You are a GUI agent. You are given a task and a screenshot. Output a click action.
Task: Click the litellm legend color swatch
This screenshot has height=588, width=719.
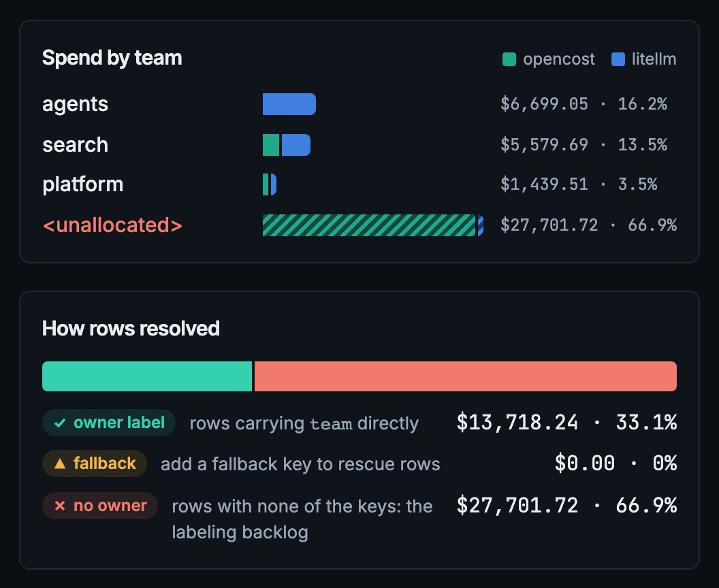(618, 59)
